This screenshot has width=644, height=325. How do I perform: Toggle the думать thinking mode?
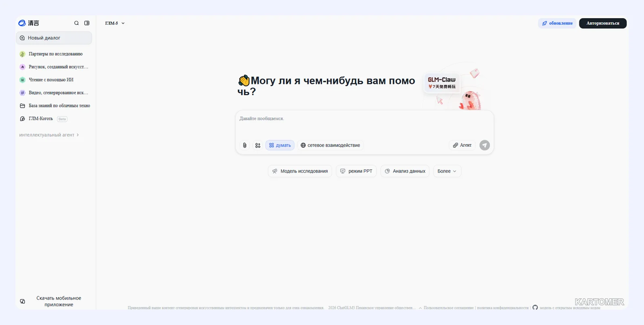[280, 145]
